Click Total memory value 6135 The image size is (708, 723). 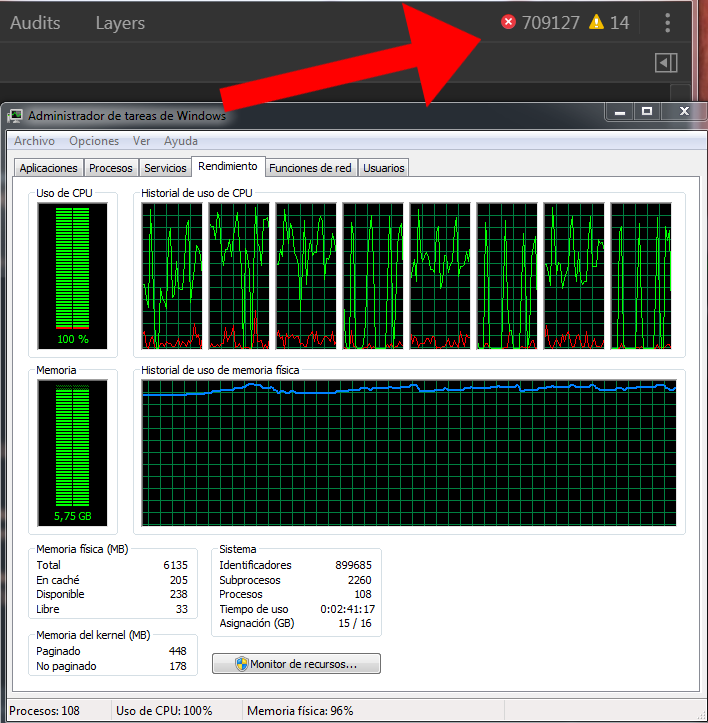(x=175, y=565)
